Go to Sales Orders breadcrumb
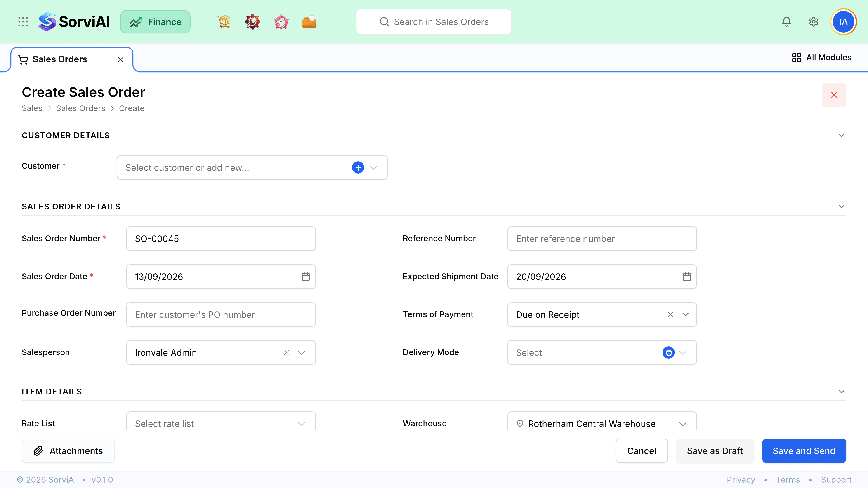Viewport: 868px width, 488px height. (80, 108)
